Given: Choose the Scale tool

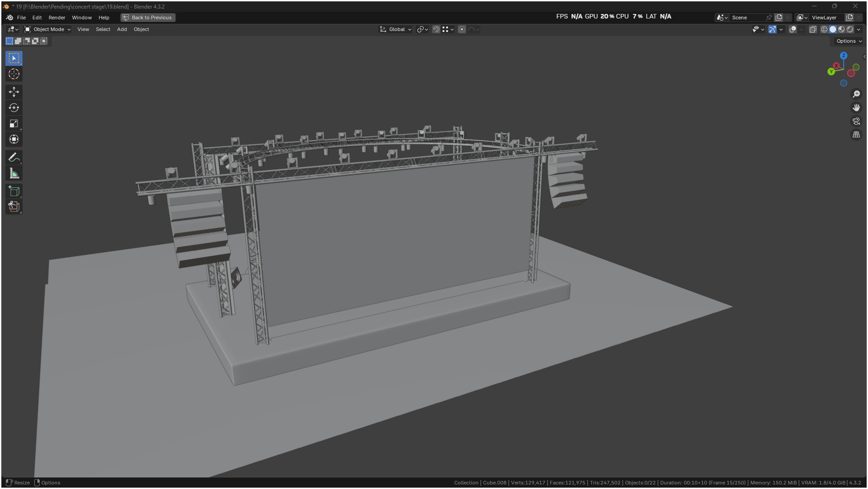Looking at the screenshot, I should (x=14, y=123).
